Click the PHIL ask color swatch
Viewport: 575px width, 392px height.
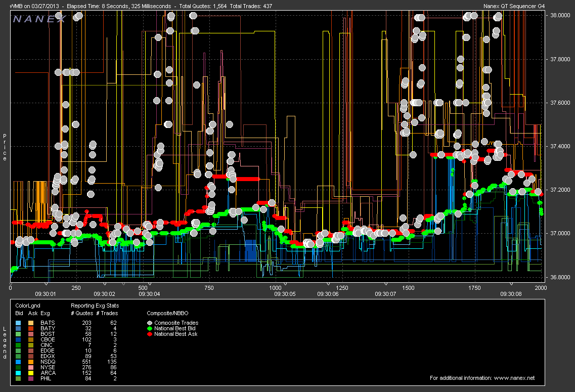31,378
